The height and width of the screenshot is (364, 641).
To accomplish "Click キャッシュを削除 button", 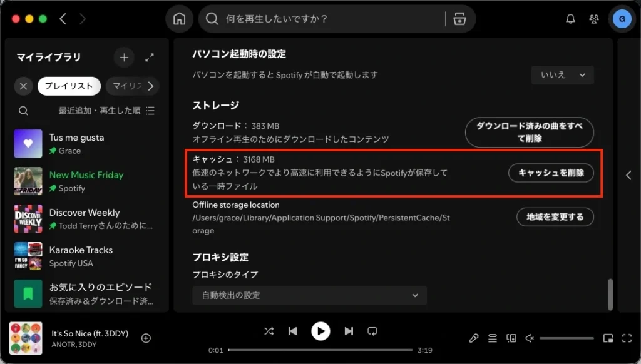I will pyautogui.click(x=551, y=173).
